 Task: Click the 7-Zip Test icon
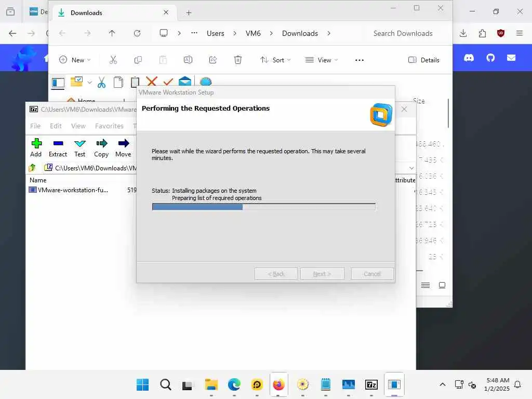(x=79, y=143)
